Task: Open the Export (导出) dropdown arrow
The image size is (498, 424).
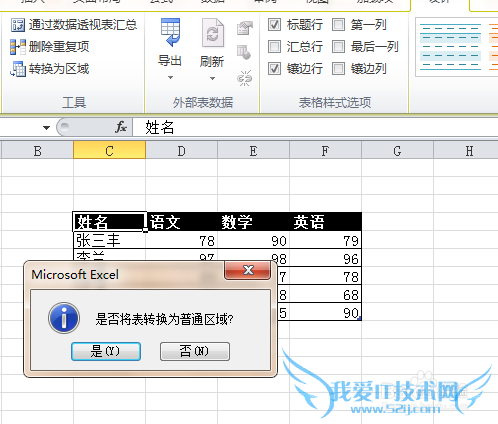Action: [170, 78]
